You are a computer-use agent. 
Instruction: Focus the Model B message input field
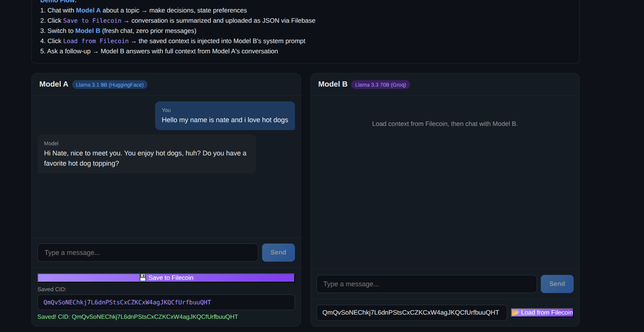427,284
